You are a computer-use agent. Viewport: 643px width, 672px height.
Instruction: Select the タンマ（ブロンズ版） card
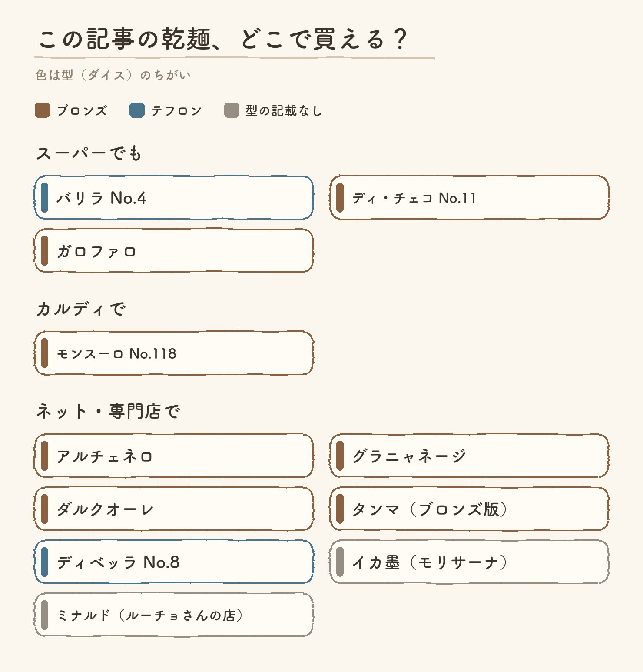tap(470, 509)
